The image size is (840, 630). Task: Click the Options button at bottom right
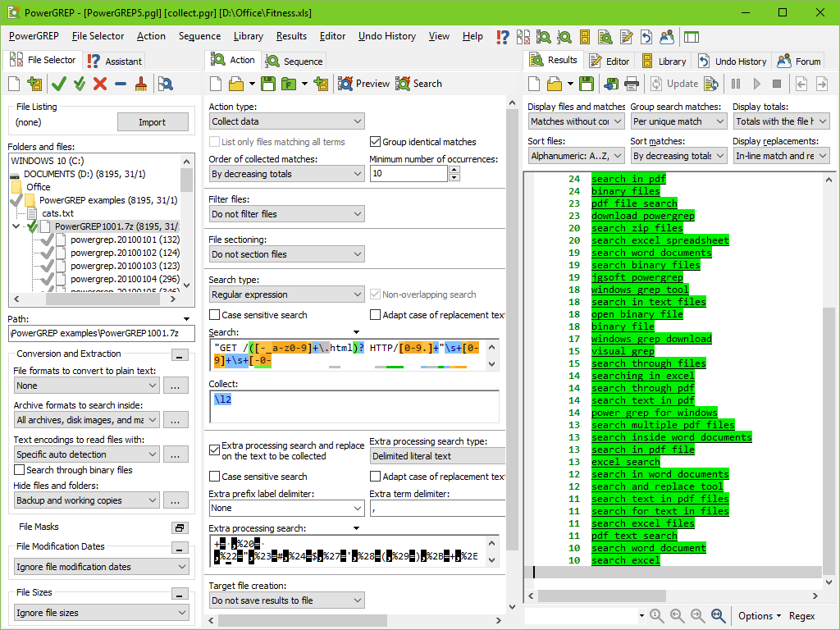click(x=759, y=616)
